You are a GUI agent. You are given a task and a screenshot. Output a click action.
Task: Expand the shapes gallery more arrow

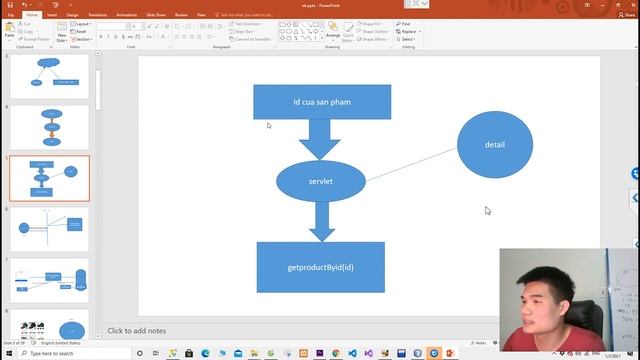(x=322, y=38)
